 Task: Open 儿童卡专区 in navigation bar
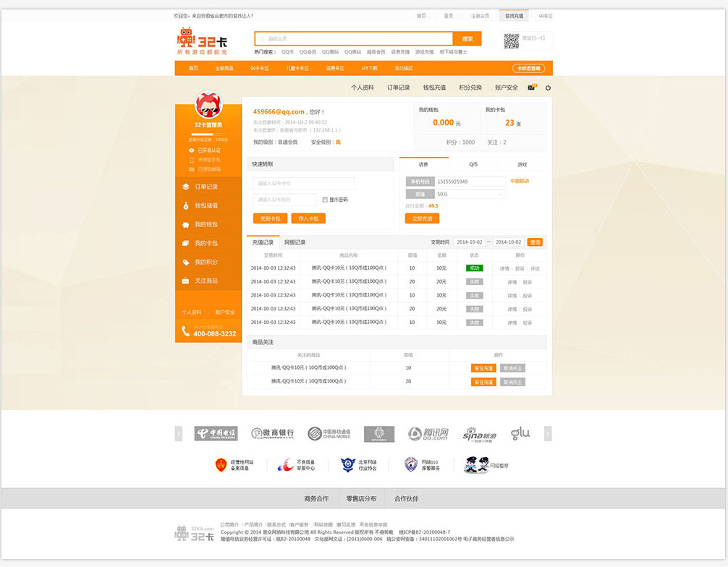coord(297,68)
